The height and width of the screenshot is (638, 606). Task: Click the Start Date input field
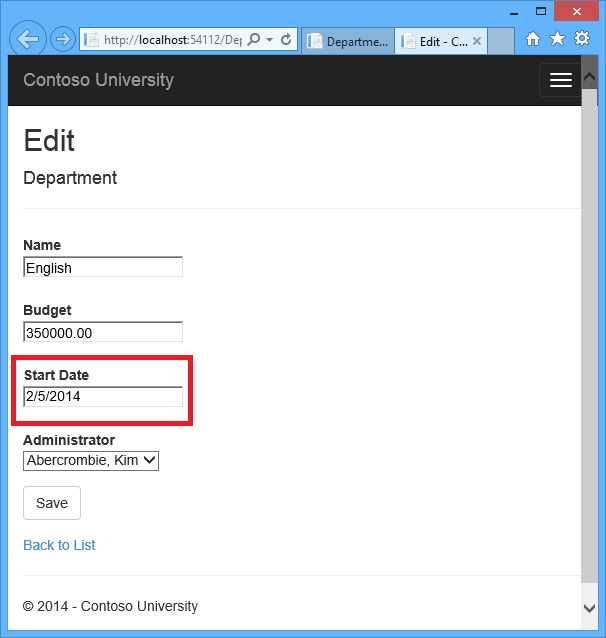[102, 397]
